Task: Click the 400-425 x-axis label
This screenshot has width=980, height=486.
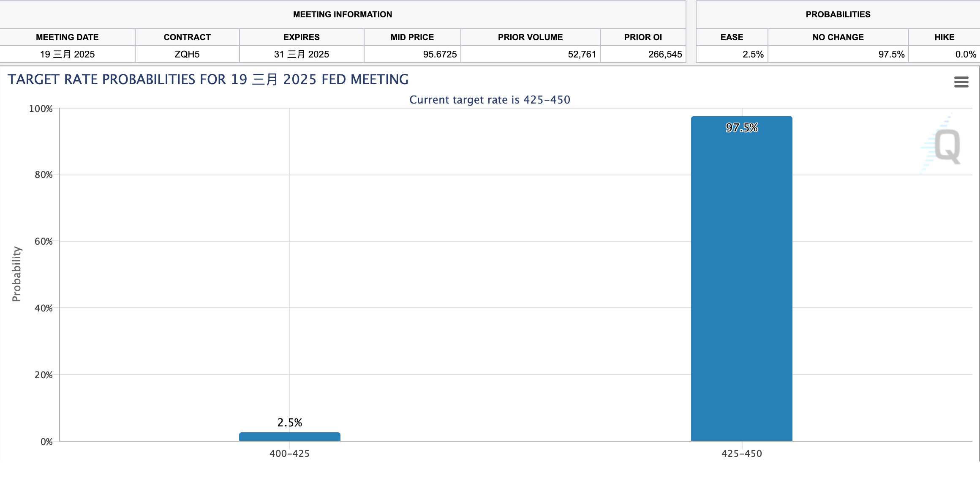Action: 289,453
